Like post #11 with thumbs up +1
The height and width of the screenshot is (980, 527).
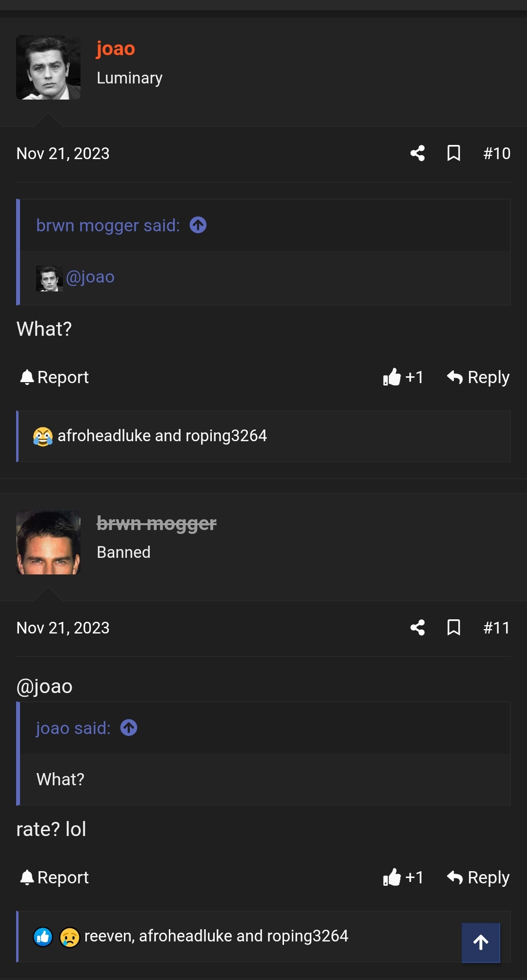(x=403, y=878)
